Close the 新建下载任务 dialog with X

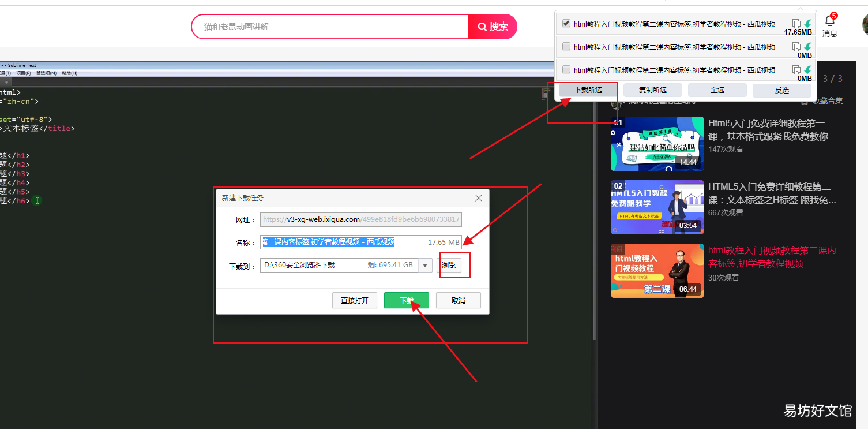pyautogui.click(x=478, y=198)
